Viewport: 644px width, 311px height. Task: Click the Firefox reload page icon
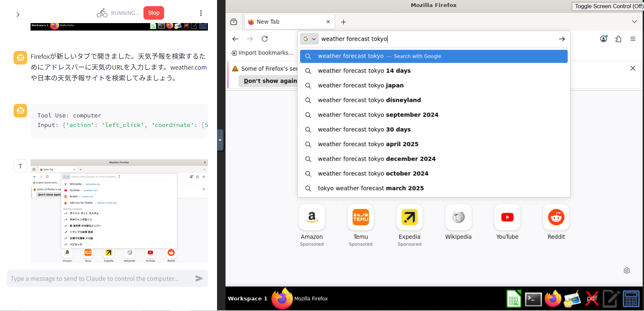[265, 39]
